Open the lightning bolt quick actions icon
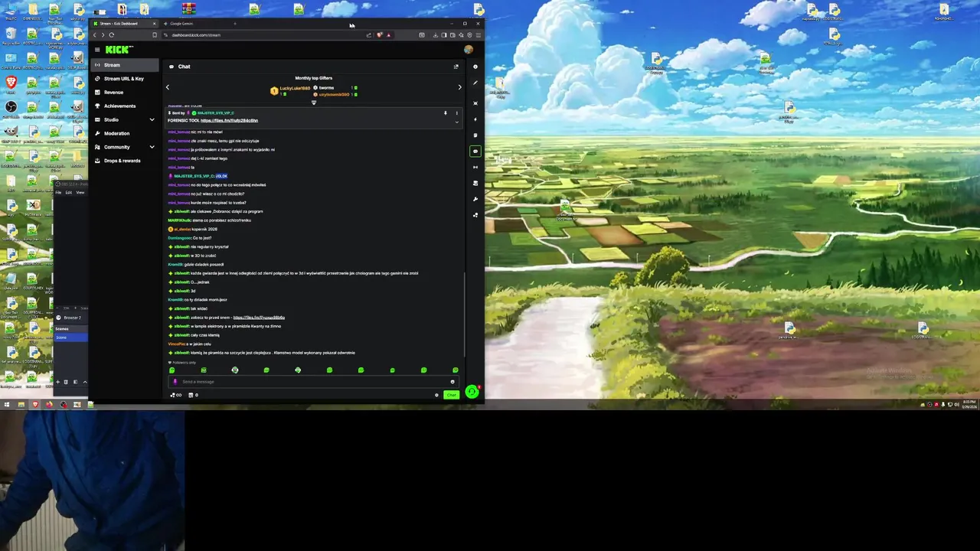980x551 pixels. 475,119
